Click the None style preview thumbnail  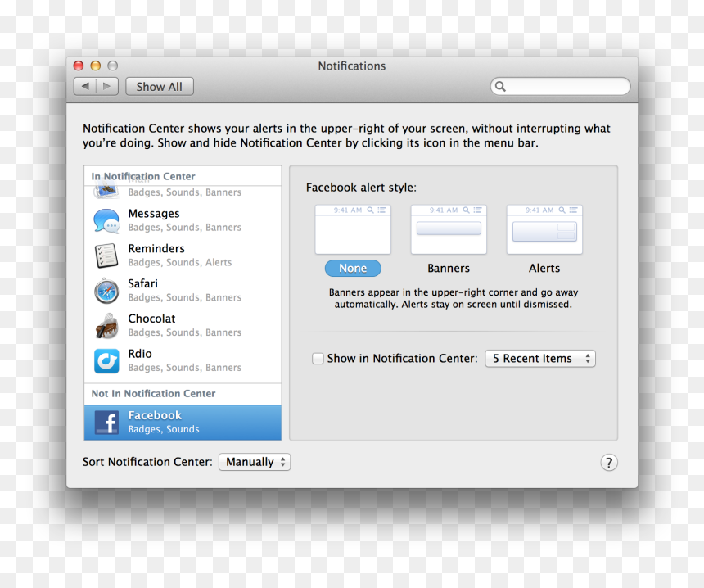353,229
